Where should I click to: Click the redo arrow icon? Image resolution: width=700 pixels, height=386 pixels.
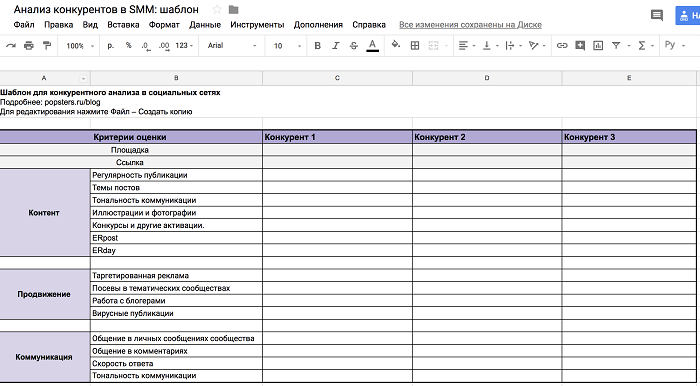pos(11,46)
